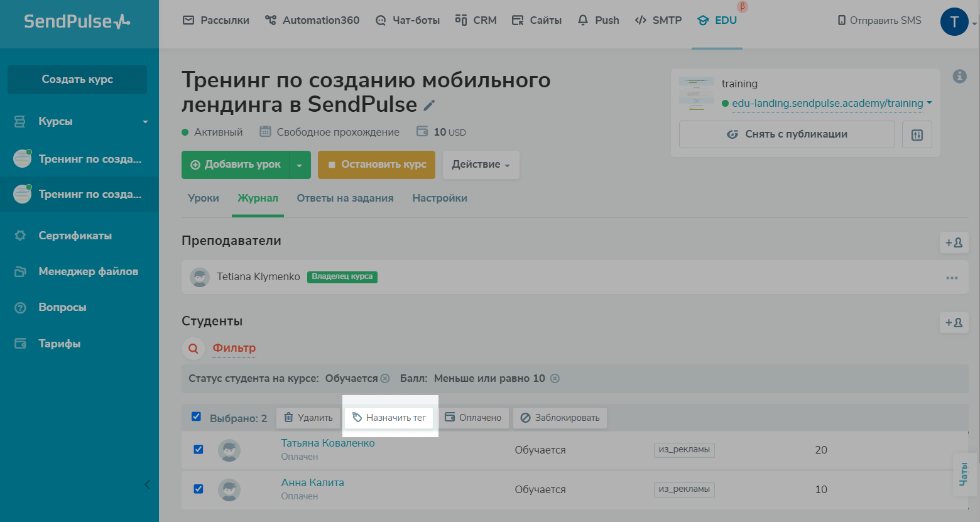
Task: Click Снять с публикации button
Action: (787, 134)
